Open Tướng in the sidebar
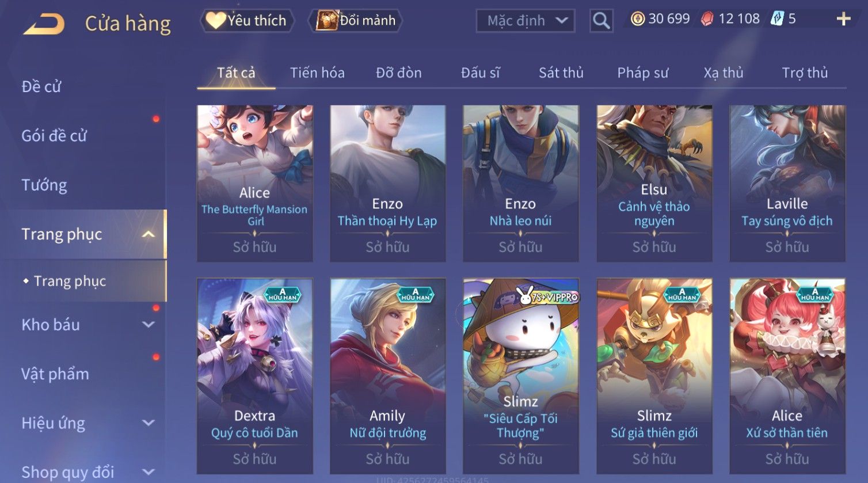Screen dimensions: 868x483 pos(44,185)
